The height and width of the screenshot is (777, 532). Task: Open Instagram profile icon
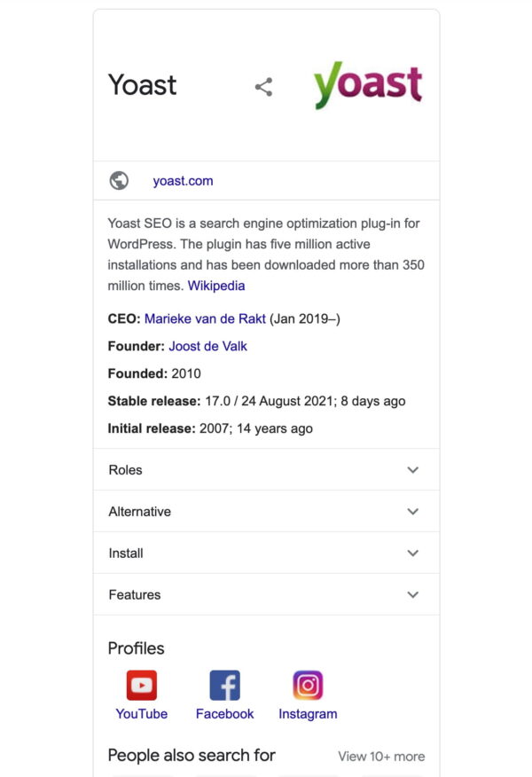coord(308,685)
